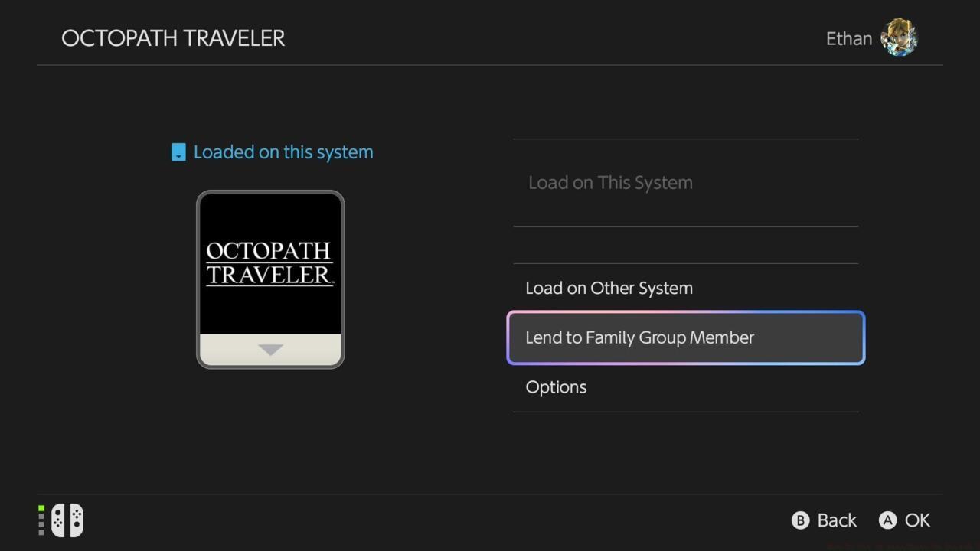Toggle the Loaded on this system indicator
980x551 pixels.
tap(272, 152)
